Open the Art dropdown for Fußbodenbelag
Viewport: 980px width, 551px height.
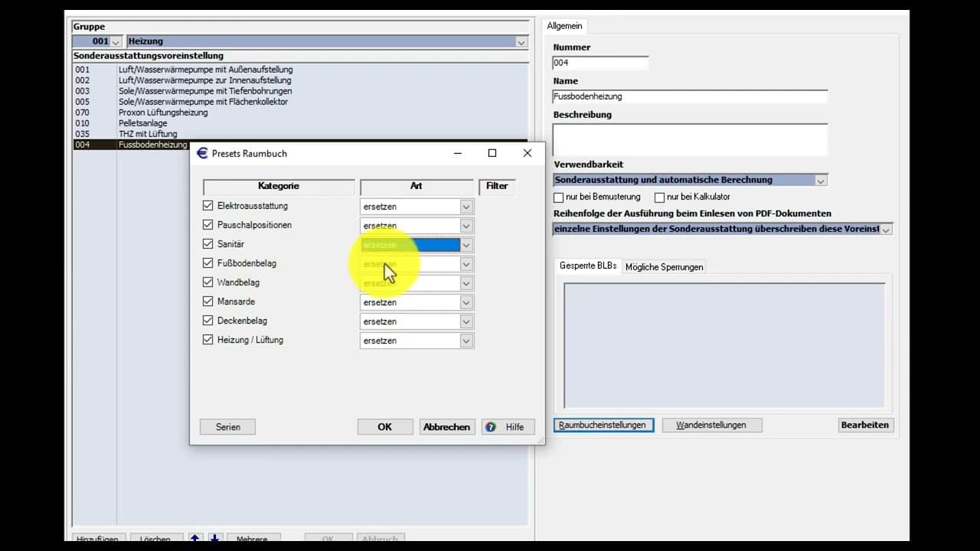click(466, 264)
